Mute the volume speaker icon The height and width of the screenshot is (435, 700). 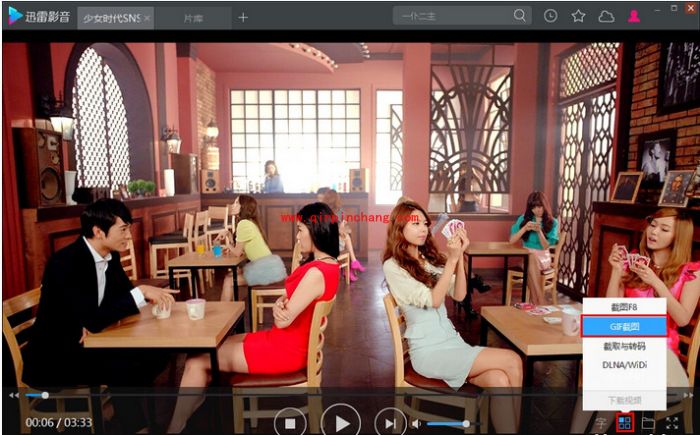click(416, 423)
